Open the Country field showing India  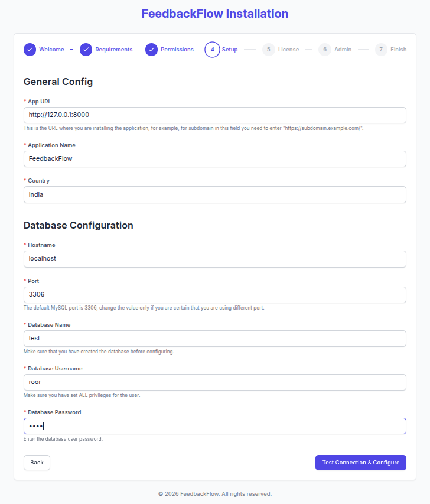[215, 194]
